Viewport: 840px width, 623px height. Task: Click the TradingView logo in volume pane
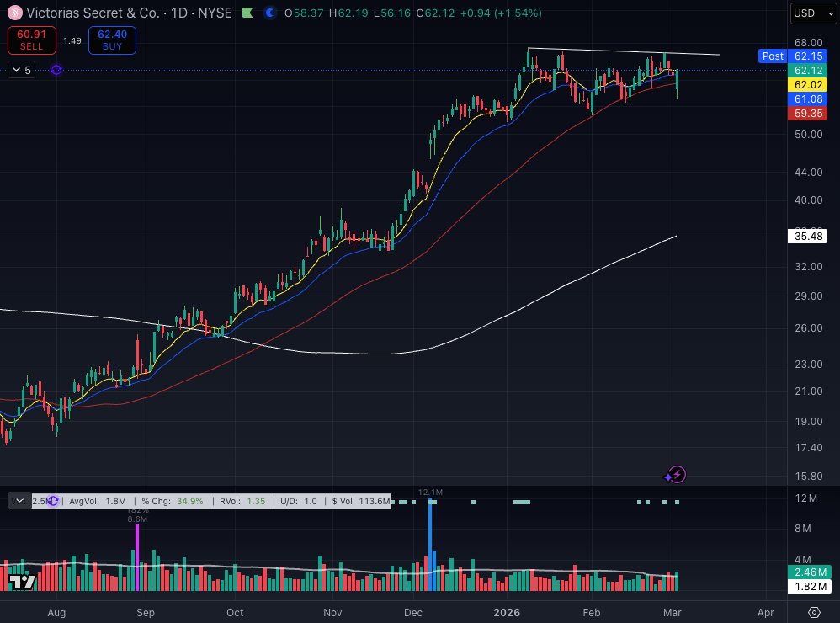(x=23, y=581)
